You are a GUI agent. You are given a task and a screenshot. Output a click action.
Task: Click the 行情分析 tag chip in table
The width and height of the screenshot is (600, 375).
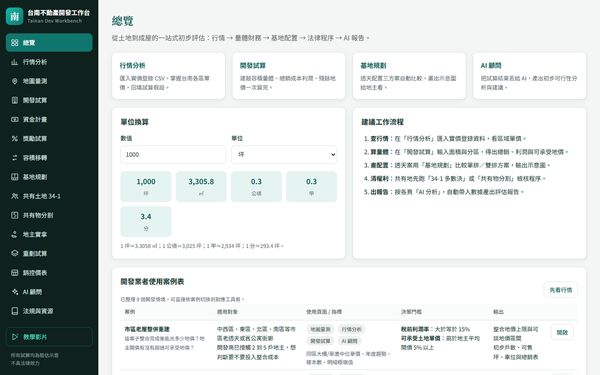click(351, 329)
